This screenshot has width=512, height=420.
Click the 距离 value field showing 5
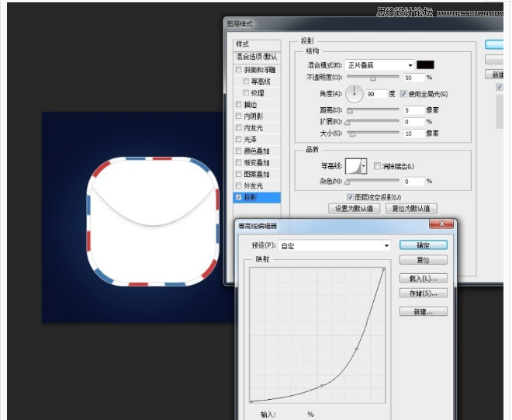click(414, 110)
